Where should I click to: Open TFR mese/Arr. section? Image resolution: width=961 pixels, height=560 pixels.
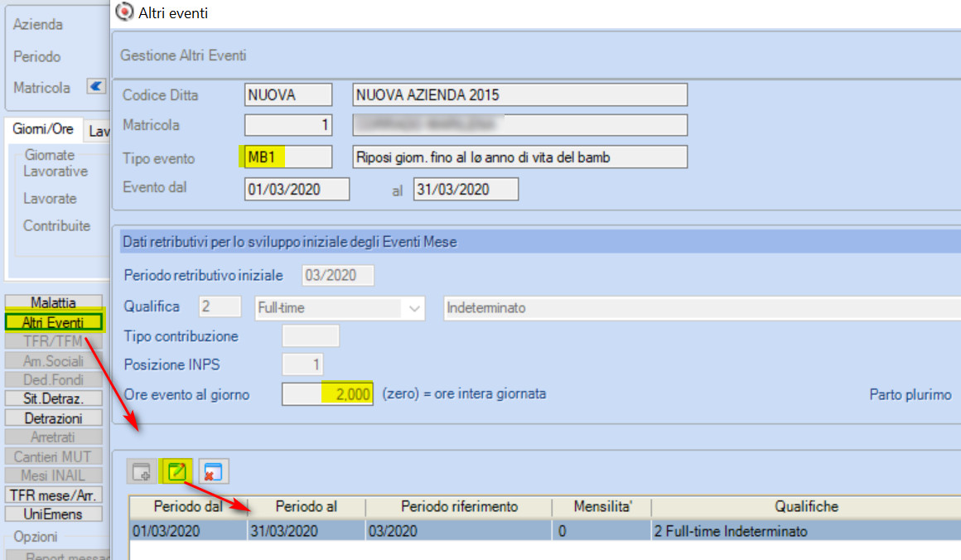coord(53,495)
